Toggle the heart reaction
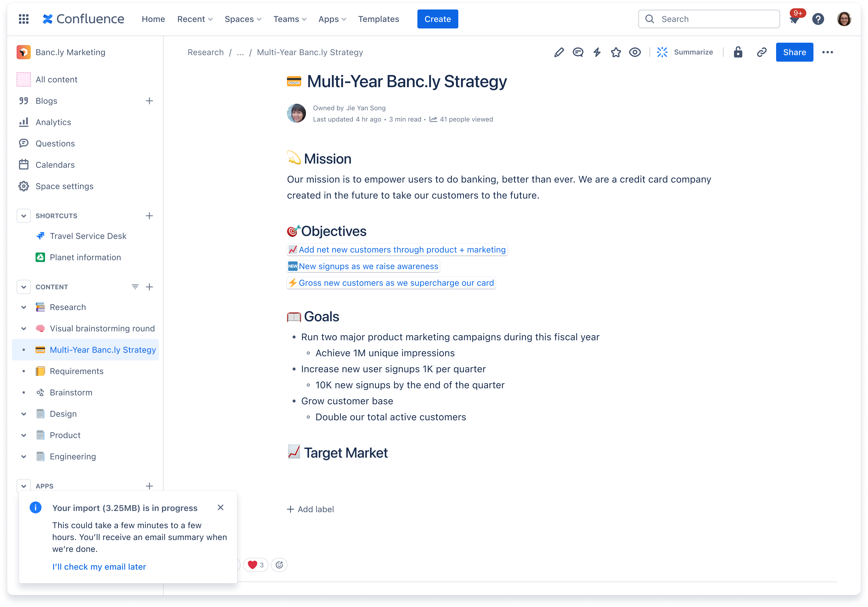This screenshot has height=607, width=868. pos(256,565)
